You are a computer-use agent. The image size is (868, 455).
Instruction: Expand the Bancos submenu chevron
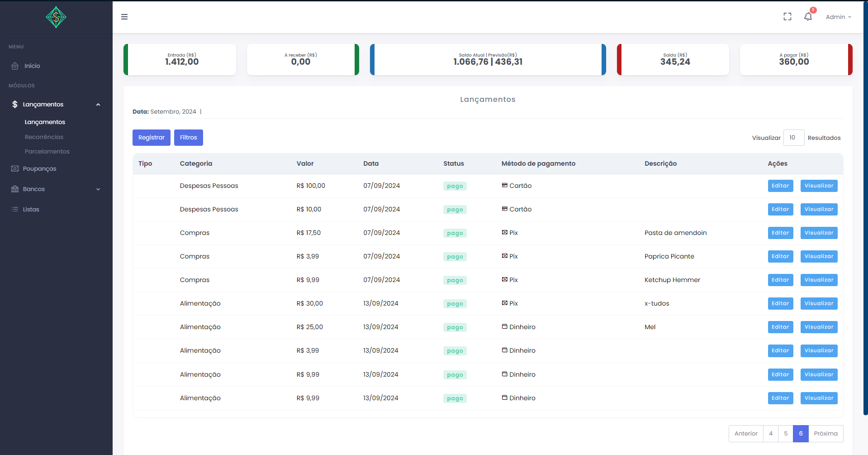98,189
